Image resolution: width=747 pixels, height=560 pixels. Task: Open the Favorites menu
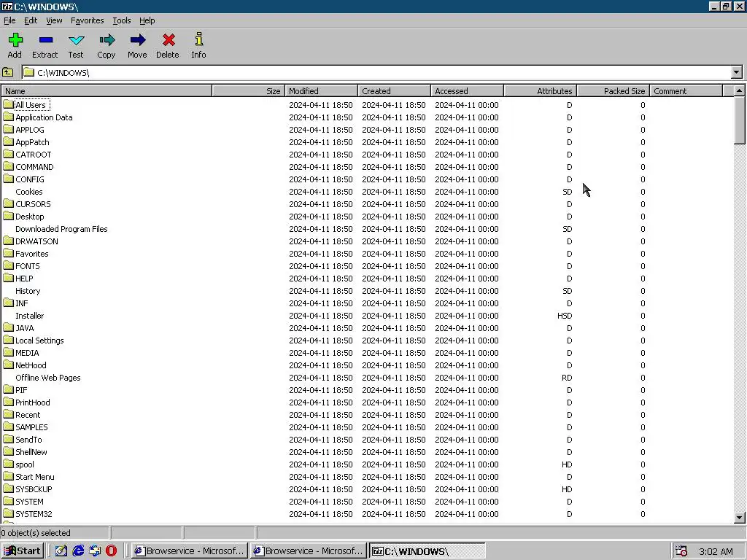[x=88, y=20]
